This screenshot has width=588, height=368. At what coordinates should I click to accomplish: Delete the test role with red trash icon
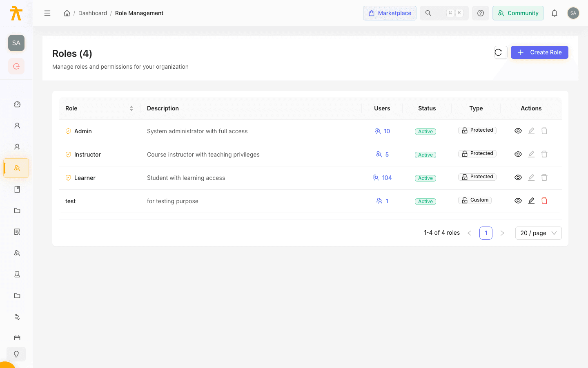pyautogui.click(x=544, y=201)
